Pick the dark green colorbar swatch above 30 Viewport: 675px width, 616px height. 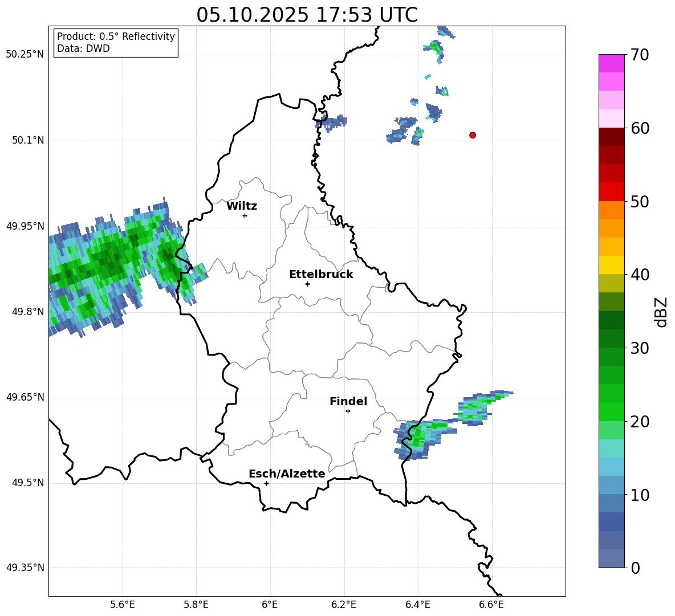tap(612, 338)
